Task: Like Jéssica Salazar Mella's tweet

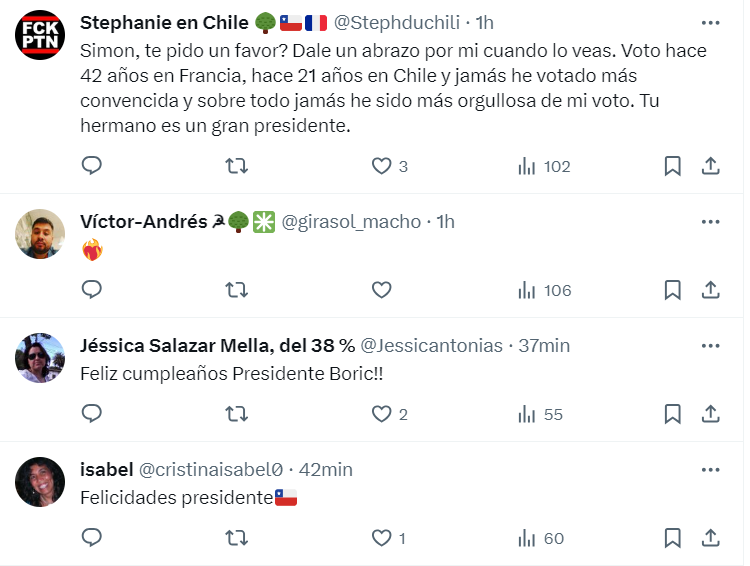Action: tap(382, 414)
